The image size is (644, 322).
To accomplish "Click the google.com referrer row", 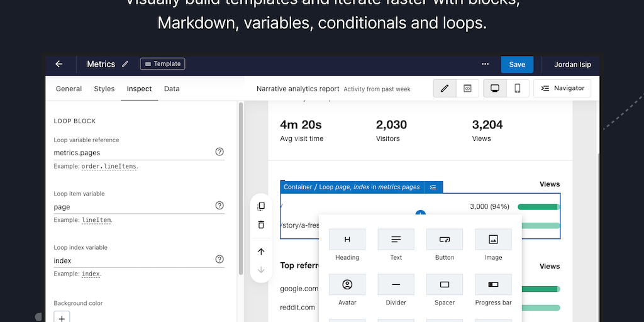I will tap(299, 289).
